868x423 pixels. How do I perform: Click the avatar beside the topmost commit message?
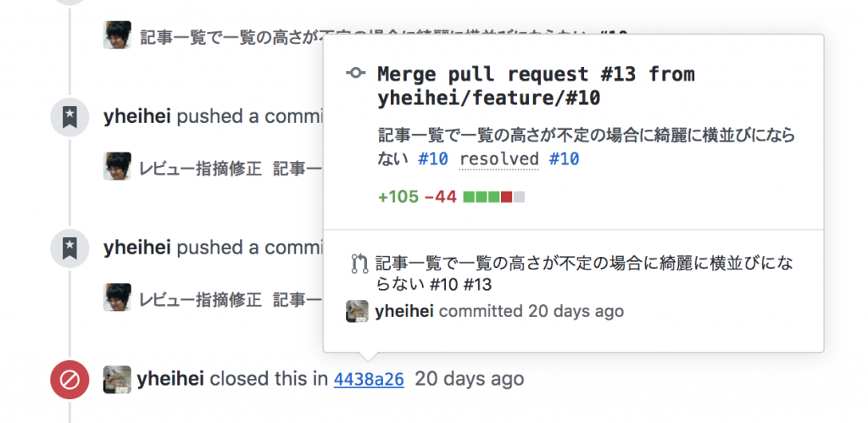click(117, 35)
